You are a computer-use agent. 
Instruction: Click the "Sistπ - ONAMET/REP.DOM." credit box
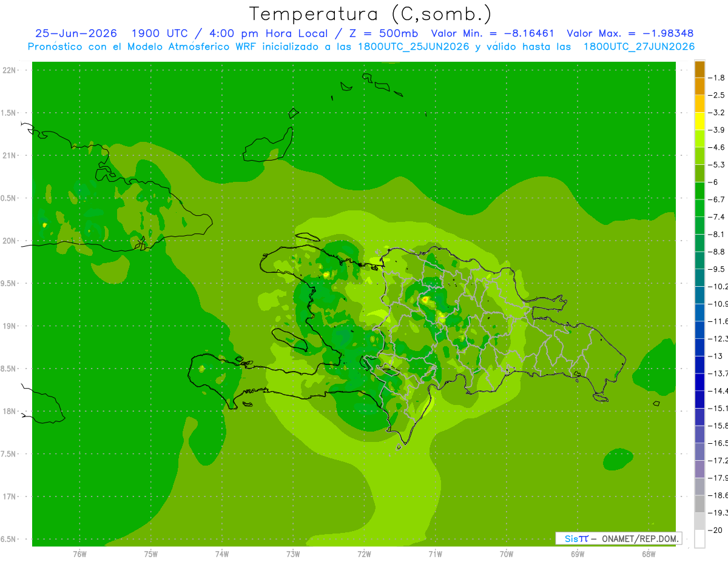[x=618, y=538]
